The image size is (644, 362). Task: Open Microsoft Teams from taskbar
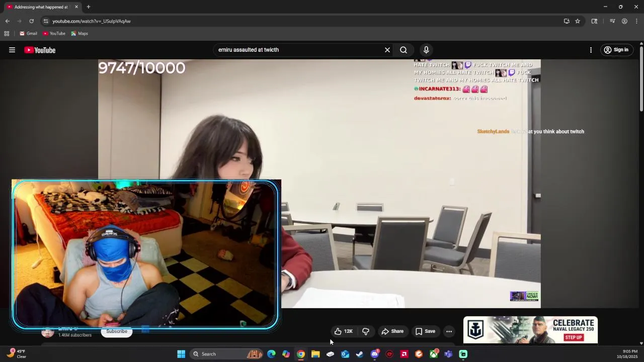click(448, 354)
